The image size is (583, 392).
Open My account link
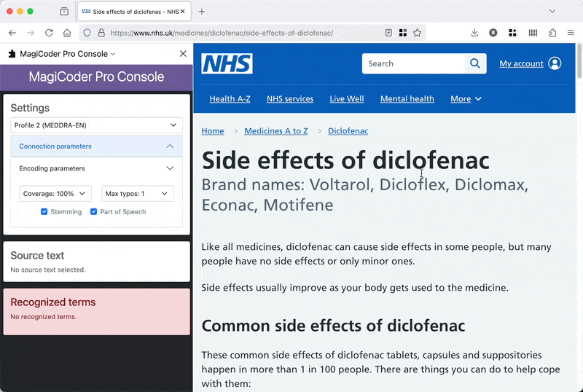(x=521, y=63)
